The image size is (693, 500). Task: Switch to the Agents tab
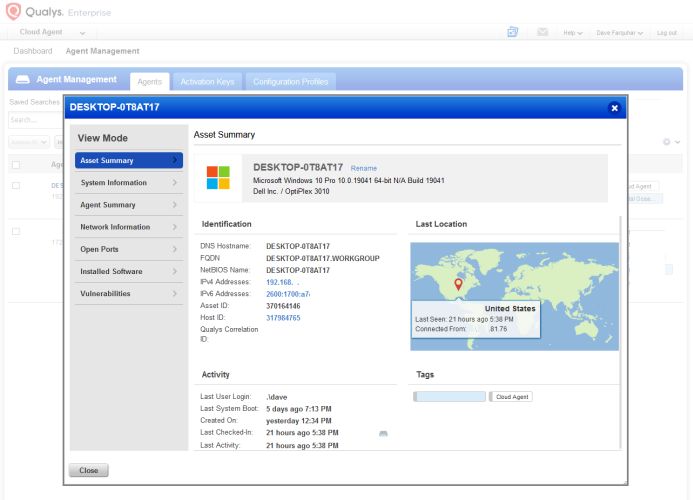click(149, 82)
